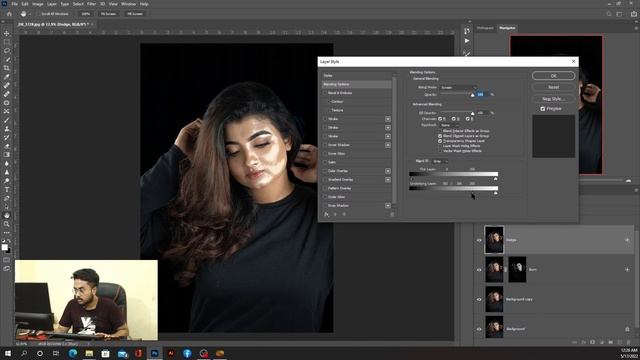Click plus button beside Drop Shadow
This screenshot has height=360, width=640.
(x=388, y=206)
